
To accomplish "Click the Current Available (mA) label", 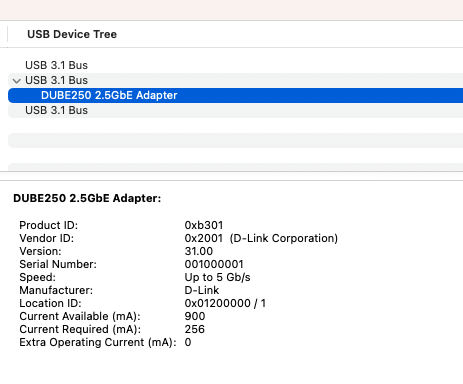I will click(x=80, y=316).
